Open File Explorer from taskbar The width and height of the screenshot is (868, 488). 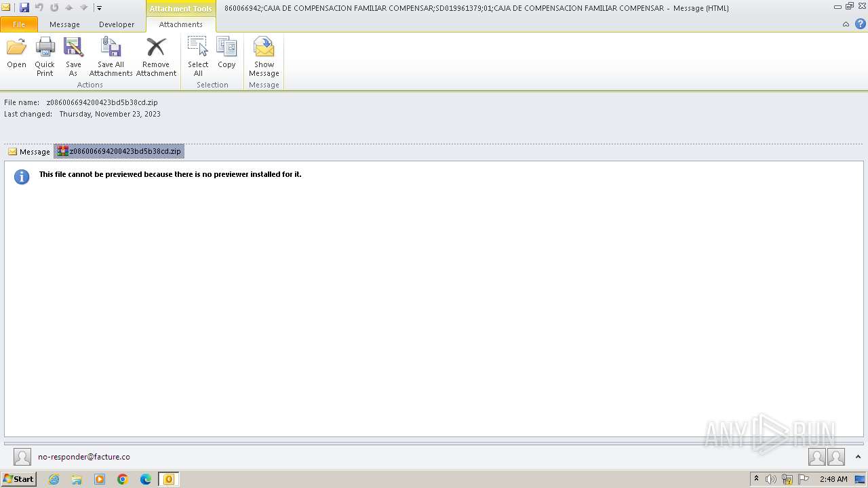pyautogui.click(x=77, y=479)
